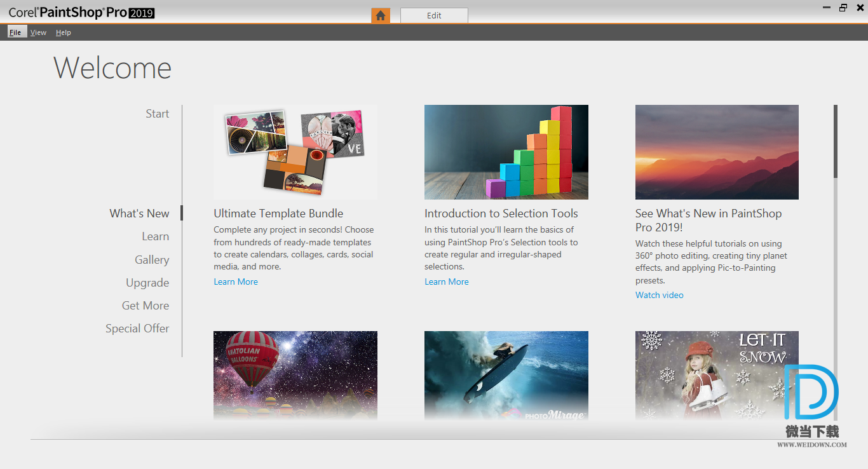Open the colored blocks Selection Tools thumbnail
This screenshot has width=868, height=469.
point(506,152)
